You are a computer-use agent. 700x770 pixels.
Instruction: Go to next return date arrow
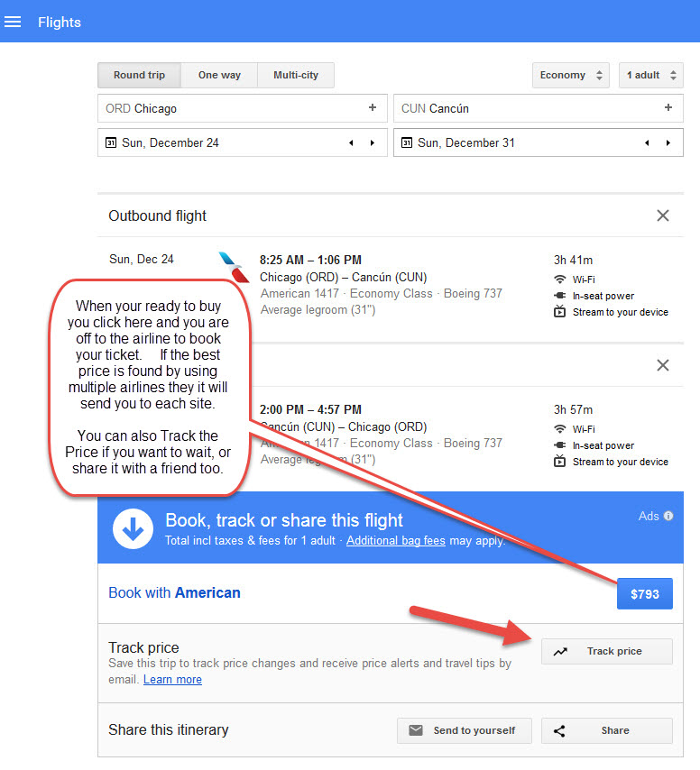pos(668,142)
